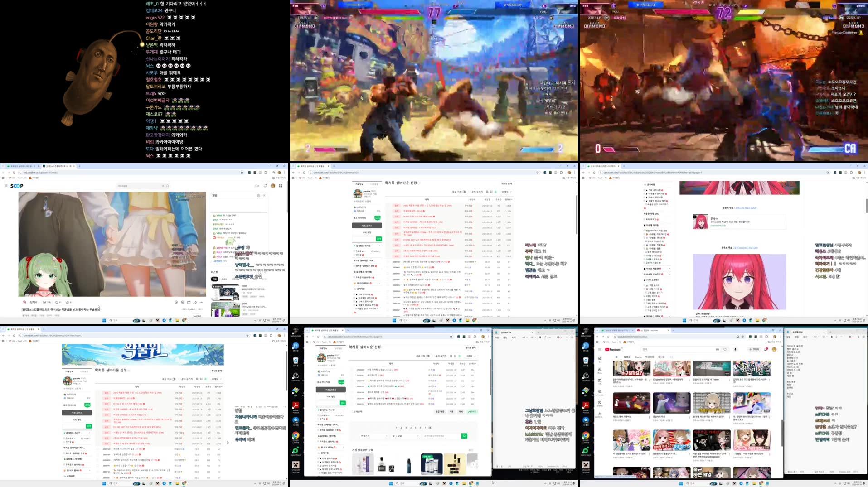Open the '편집' menu in the bottom-center Notepad window

505,338
